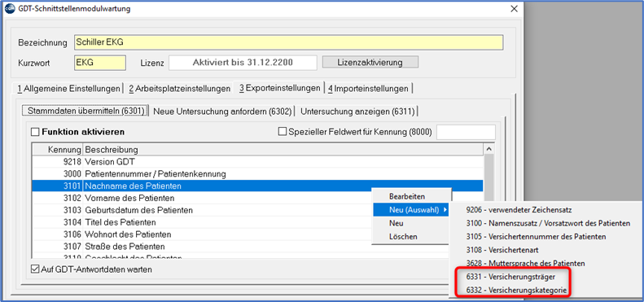Enable the Funktion aktivieren checkbox

tap(35, 133)
